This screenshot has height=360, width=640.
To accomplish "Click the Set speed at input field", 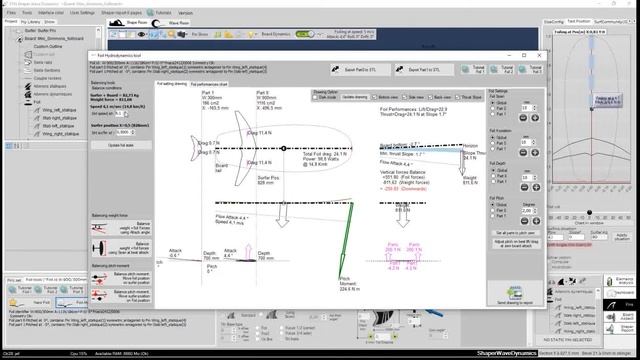I will tap(119, 113).
